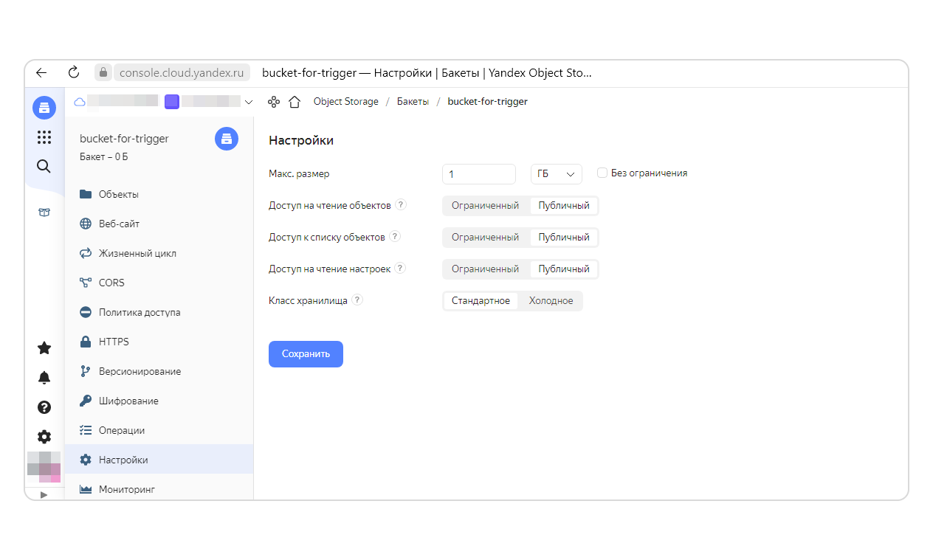Click the search magnifier icon
Image resolution: width=933 pixels, height=560 pixels.
44,167
